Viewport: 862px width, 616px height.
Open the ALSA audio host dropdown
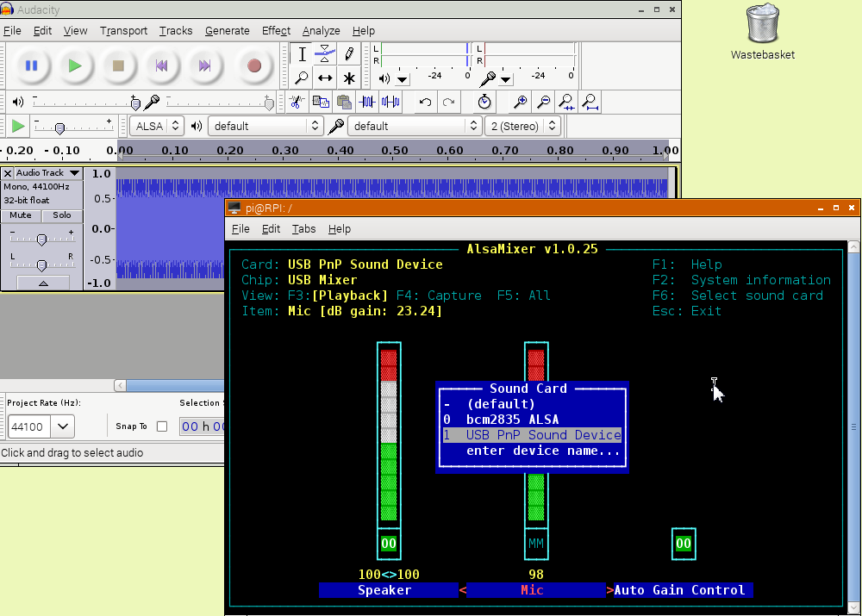pyautogui.click(x=158, y=126)
